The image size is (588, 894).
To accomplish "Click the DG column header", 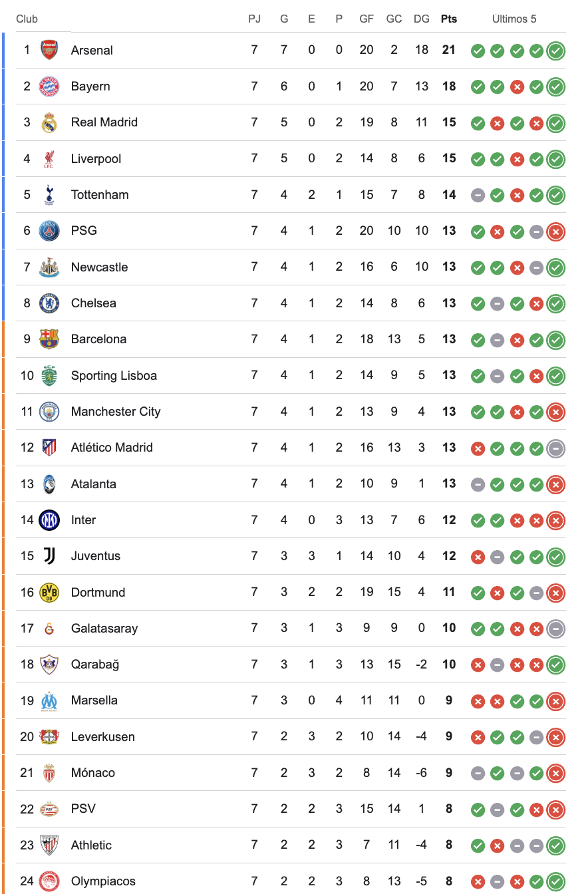I will pyautogui.click(x=422, y=19).
